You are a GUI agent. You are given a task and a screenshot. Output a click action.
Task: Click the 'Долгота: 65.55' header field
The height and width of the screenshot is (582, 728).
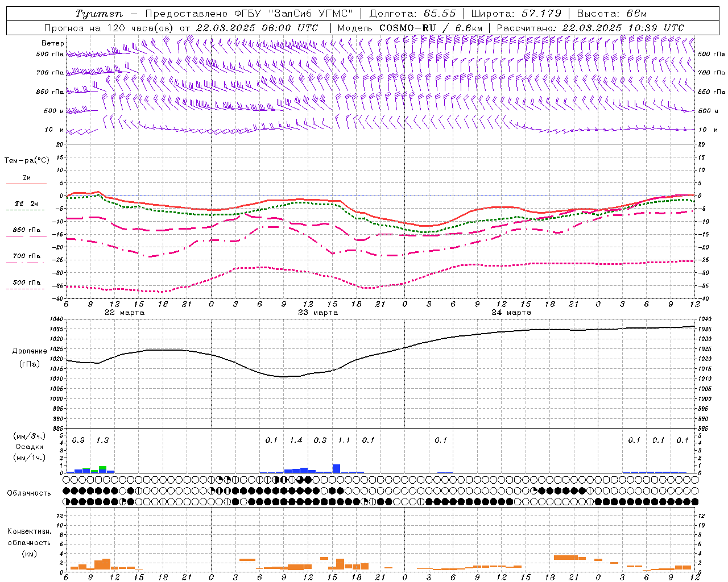click(413, 14)
